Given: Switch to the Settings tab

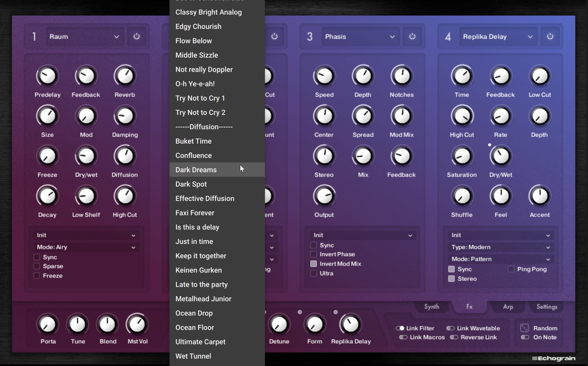Looking at the screenshot, I should (x=547, y=307).
